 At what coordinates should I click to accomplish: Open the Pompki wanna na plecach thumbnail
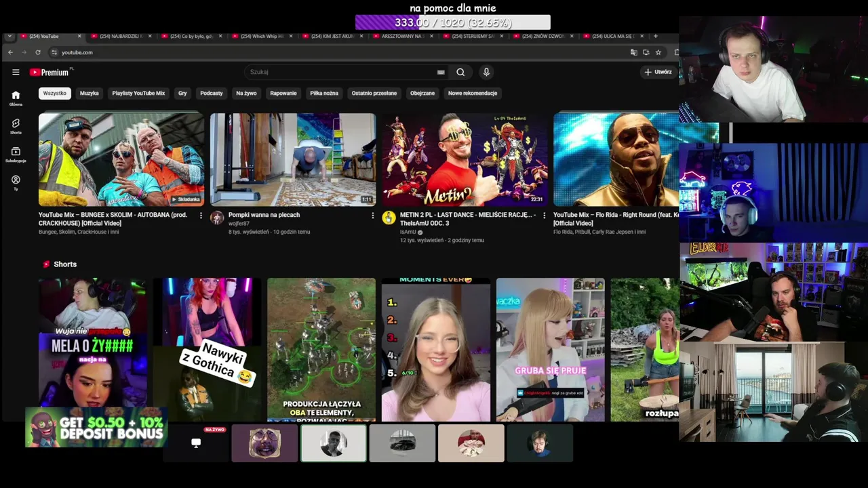(292, 159)
